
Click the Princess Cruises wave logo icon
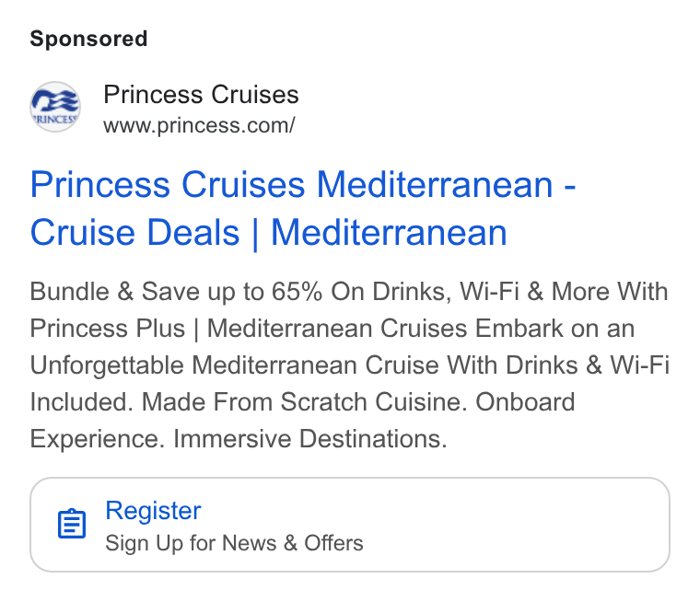point(55,107)
